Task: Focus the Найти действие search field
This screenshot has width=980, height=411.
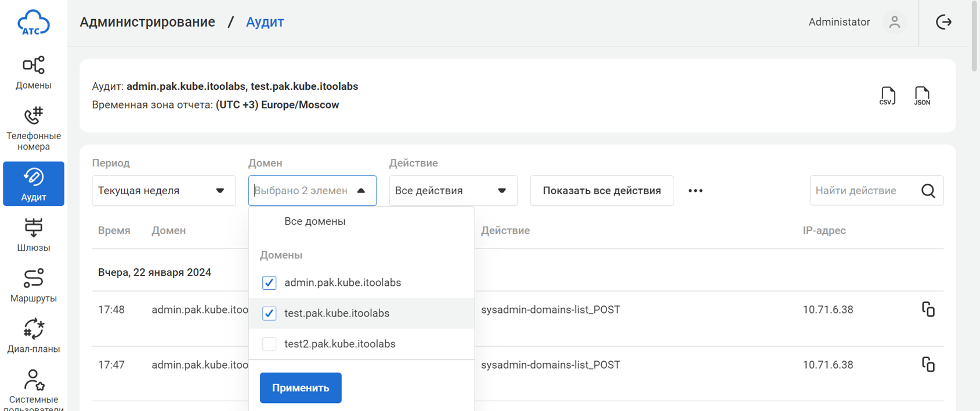Action: pyautogui.click(x=863, y=191)
